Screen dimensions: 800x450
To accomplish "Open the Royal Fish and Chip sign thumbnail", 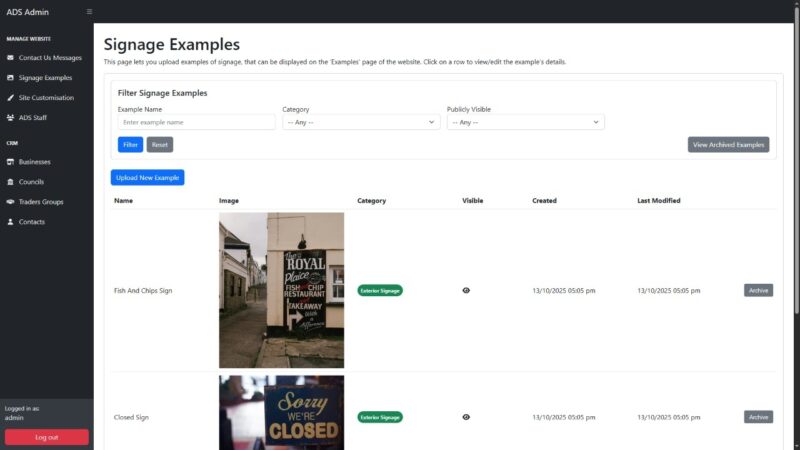I will [281, 290].
